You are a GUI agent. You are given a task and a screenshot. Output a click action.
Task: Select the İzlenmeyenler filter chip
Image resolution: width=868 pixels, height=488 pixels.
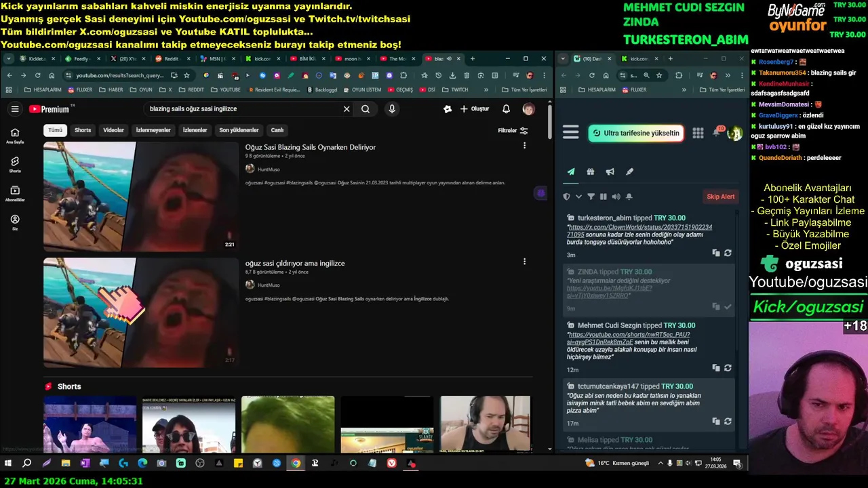point(153,130)
